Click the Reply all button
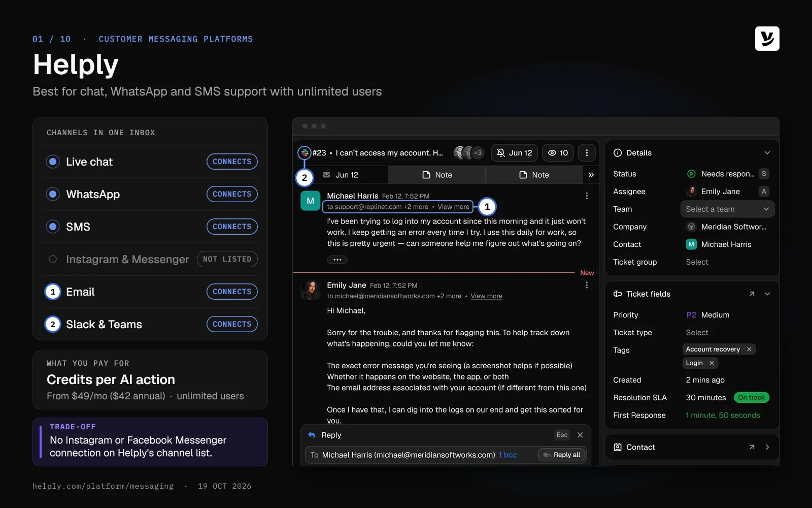This screenshot has width=812, height=508. click(x=562, y=455)
